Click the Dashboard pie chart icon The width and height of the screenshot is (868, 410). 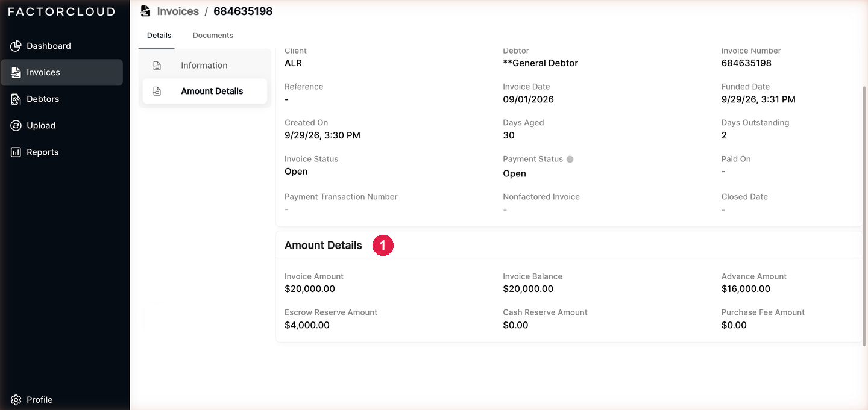(16, 46)
